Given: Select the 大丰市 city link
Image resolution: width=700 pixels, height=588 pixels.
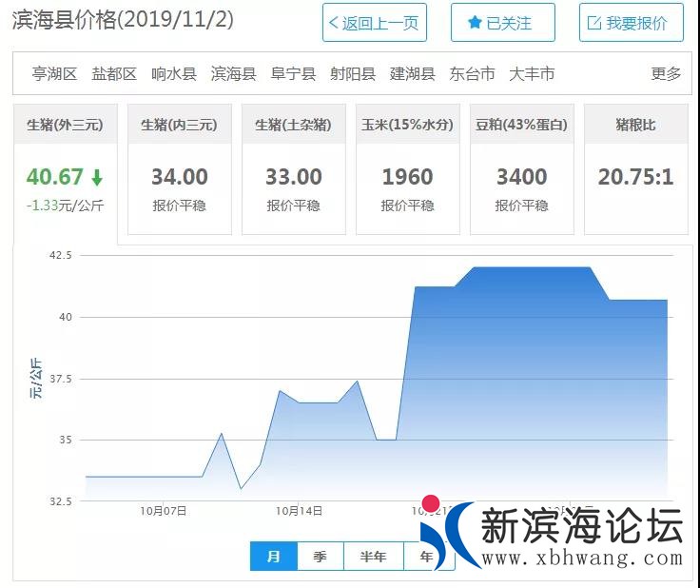Looking at the screenshot, I should pos(532,73).
